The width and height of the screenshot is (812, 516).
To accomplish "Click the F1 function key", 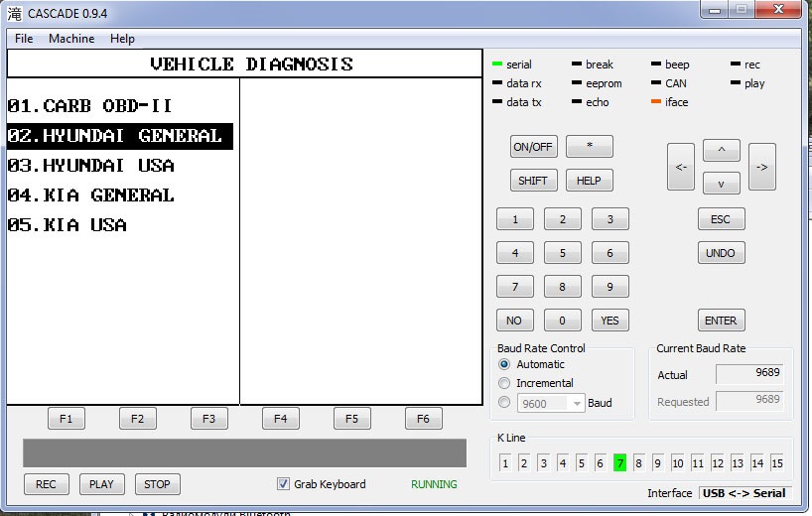I will [x=67, y=419].
